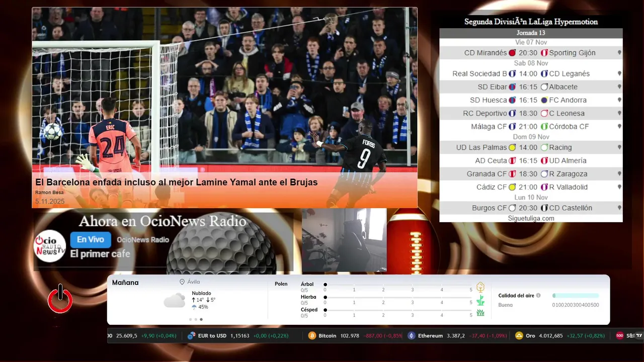Click venue pin on Málaga CF row
Screen dimensions: 644x362
click(619, 127)
